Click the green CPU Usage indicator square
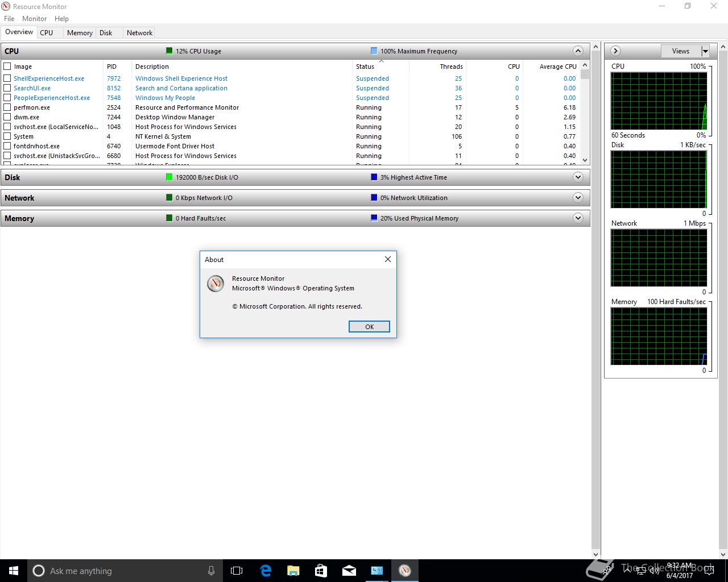The height and width of the screenshot is (582, 728). (169, 51)
